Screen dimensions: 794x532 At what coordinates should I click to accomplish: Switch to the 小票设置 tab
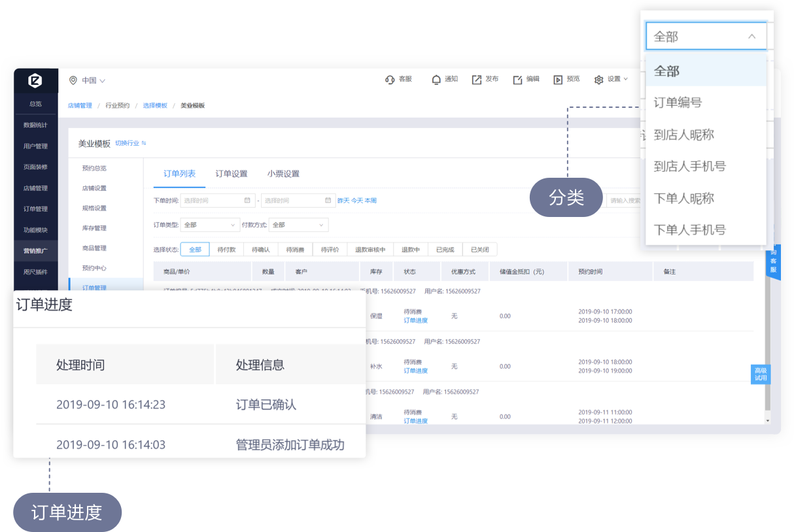coord(283,174)
